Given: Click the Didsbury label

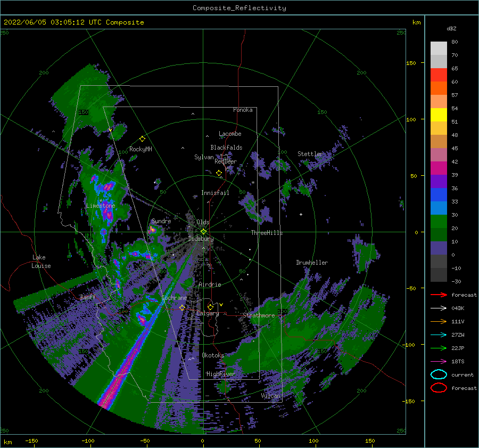Looking at the screenshot, I should pyautogui.click(x=201, y=239).
